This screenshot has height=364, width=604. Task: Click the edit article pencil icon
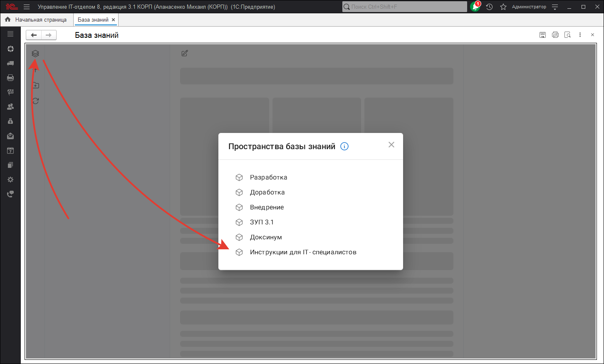185,53
